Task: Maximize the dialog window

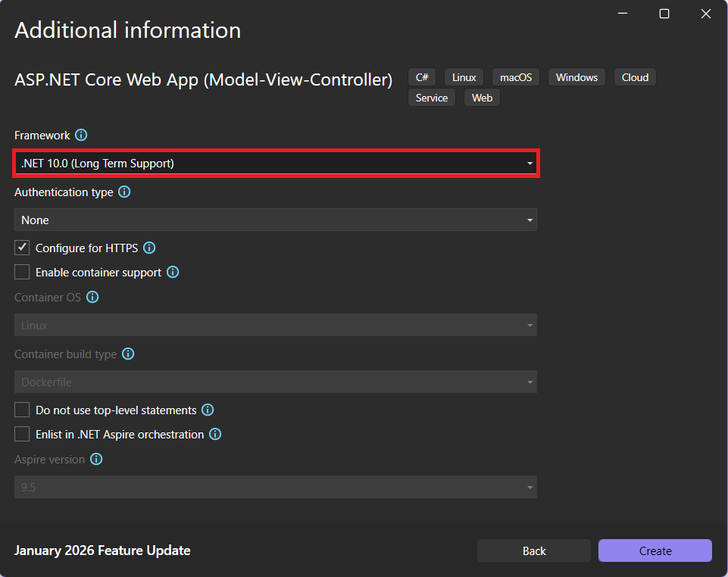Action: tap(664, 14)
